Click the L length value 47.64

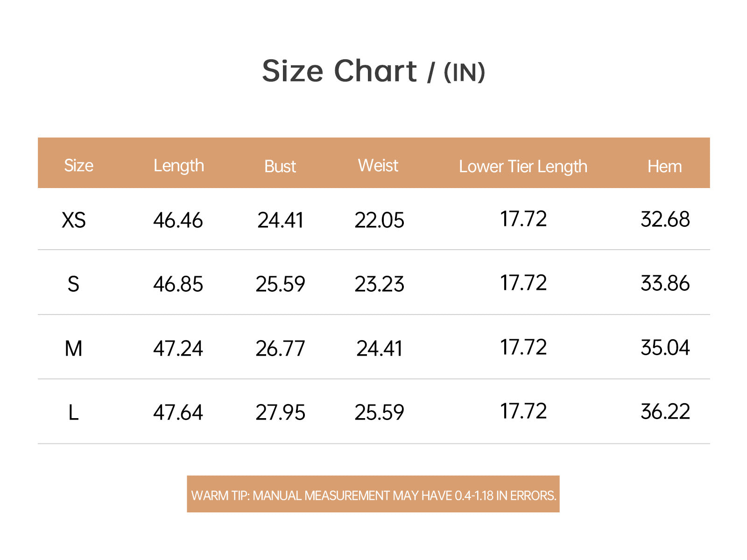(x=178, y=413)
